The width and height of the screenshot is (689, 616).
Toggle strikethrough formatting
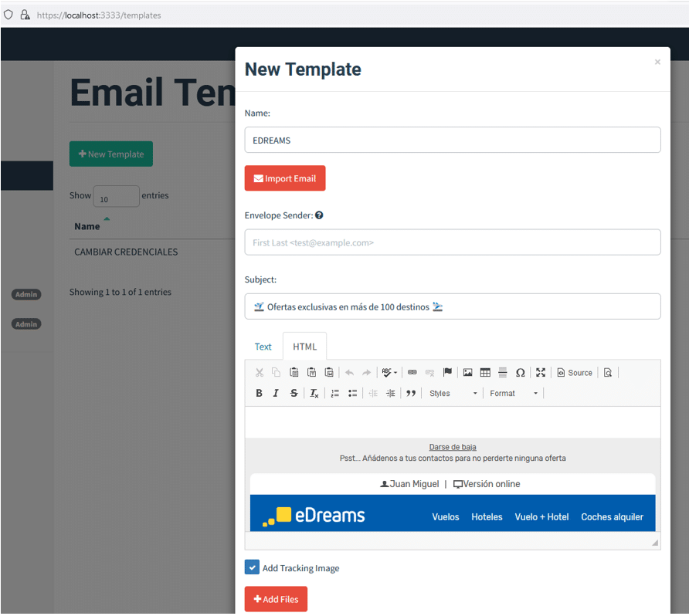coord(294,393)
